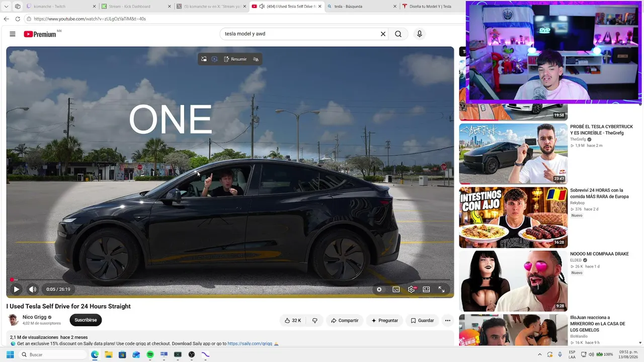Mute the YouTube tab via speaker icon

tap(262, 7)
